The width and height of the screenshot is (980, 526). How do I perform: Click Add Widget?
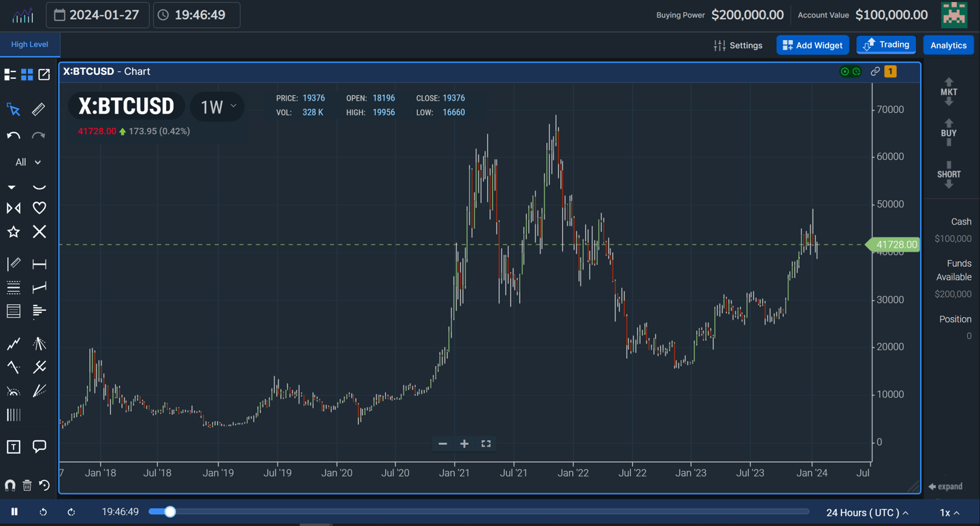(x=812, y=45)
